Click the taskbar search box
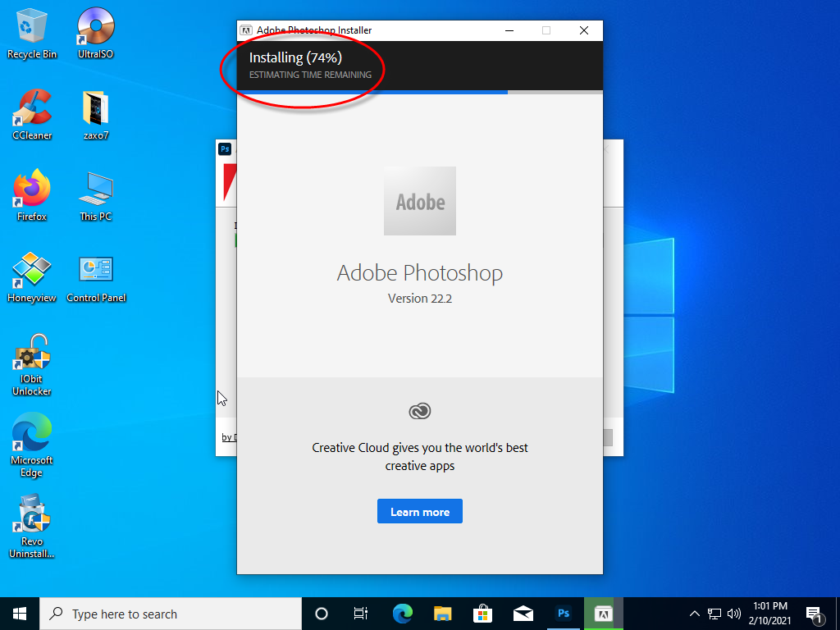 [x=171, y=614]
